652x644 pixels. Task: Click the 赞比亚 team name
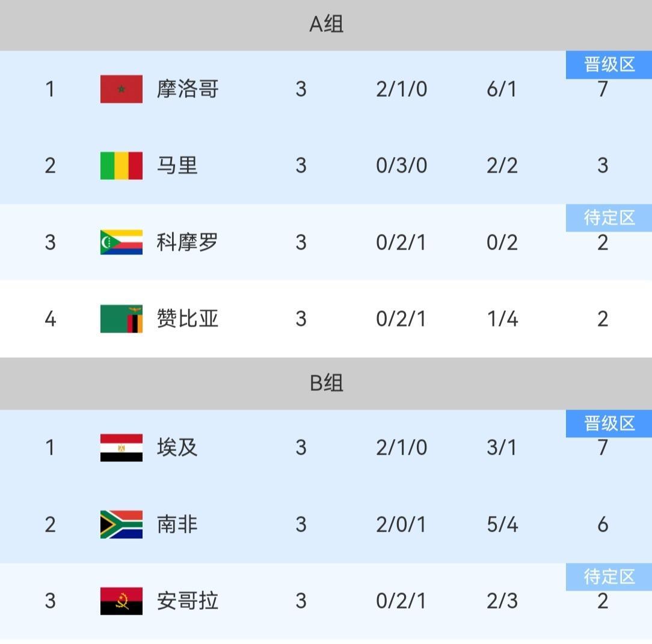(187, 319)
